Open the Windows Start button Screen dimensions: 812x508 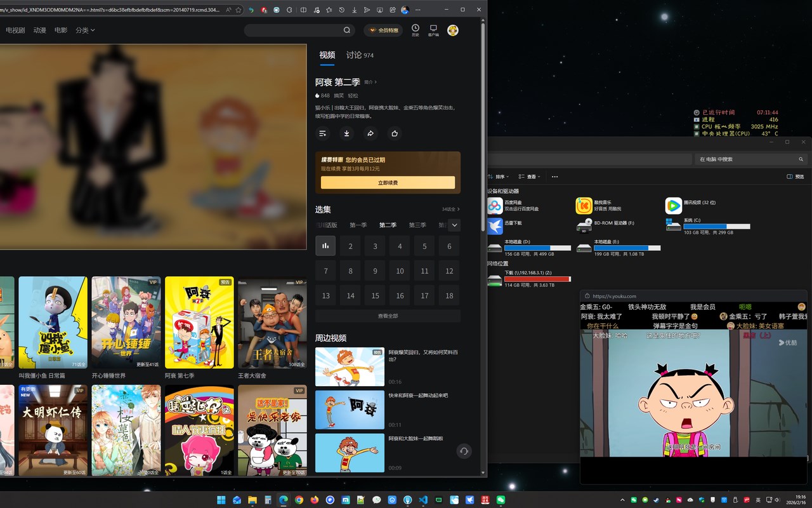tap(221, 500)
